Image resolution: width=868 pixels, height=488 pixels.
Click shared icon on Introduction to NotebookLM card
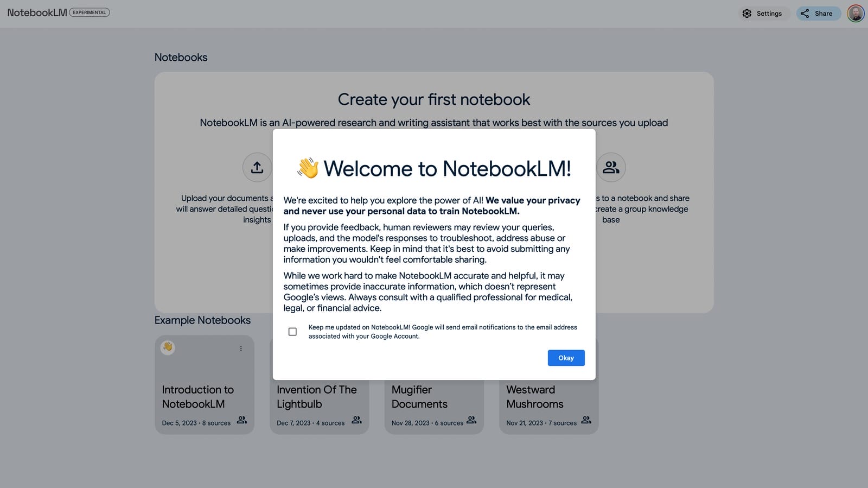point(242,420)
